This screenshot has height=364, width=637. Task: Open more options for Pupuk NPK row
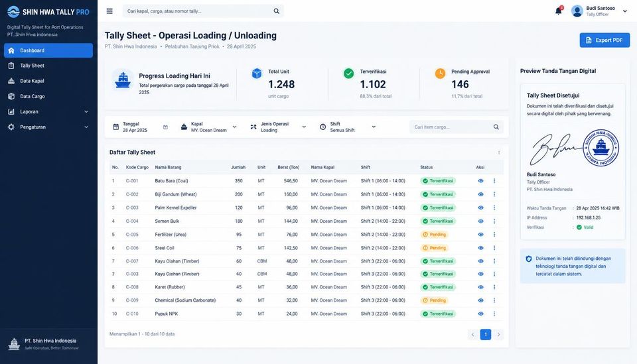point(494,314)
